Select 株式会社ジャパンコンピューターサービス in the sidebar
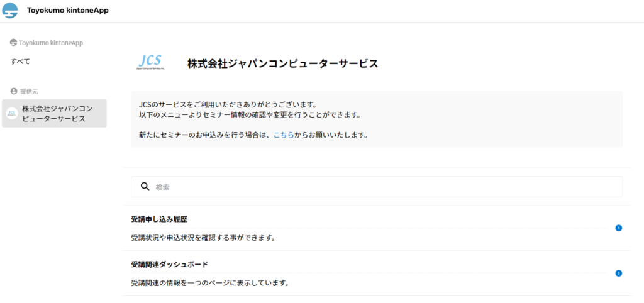This screenshot has width=644, height=303. [x=54, y=113]
